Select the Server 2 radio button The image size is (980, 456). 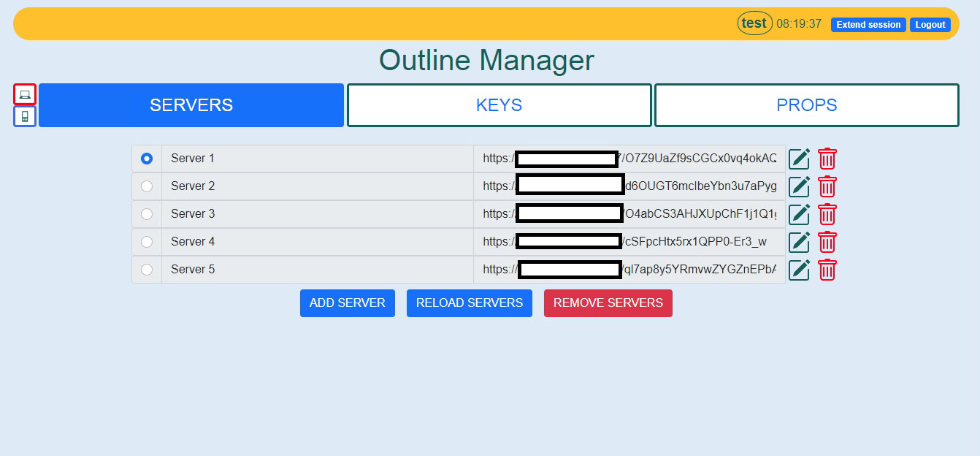click(x=146, y=186)
